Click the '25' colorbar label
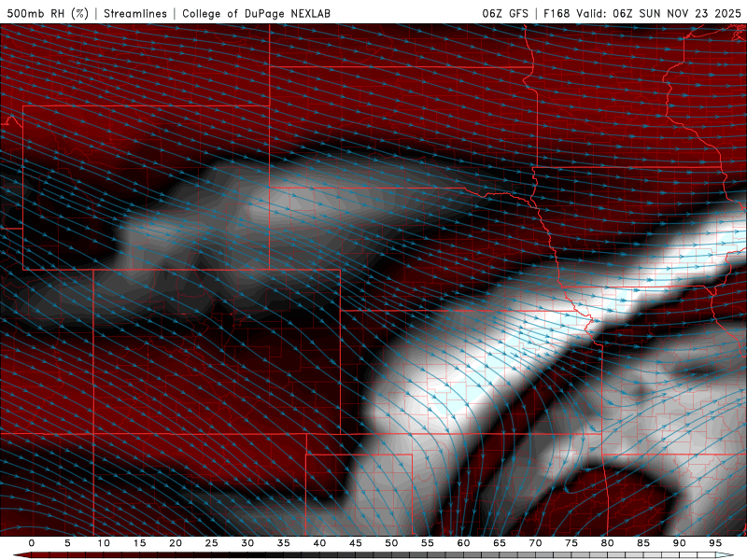 (212, 543)
